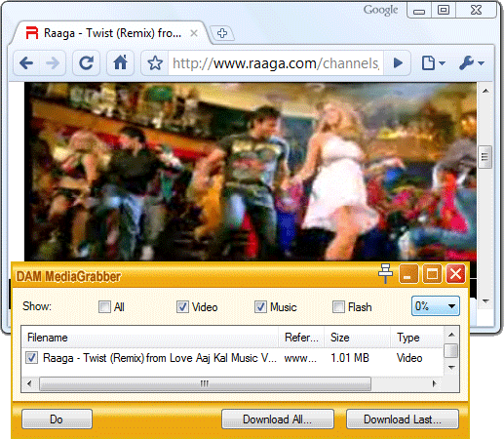Bookmark this page with the star icon
This screenshot has height=439, width=504.
pos(155,63)
